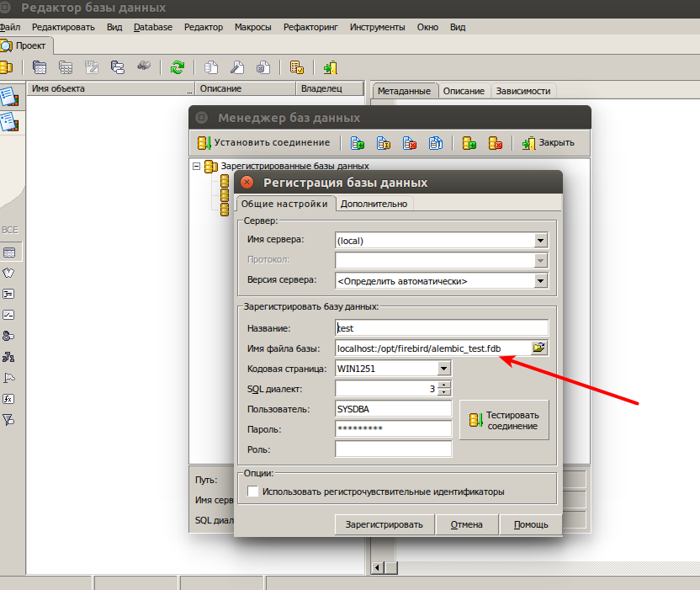
Task: Click Установить соединение in database manager
Action: (x=264, y=143)
